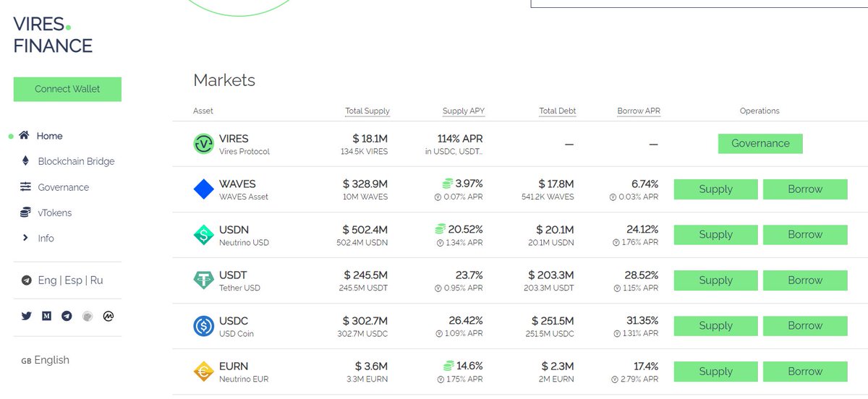Open the Eng Telegram channel link

pos(47,280)
